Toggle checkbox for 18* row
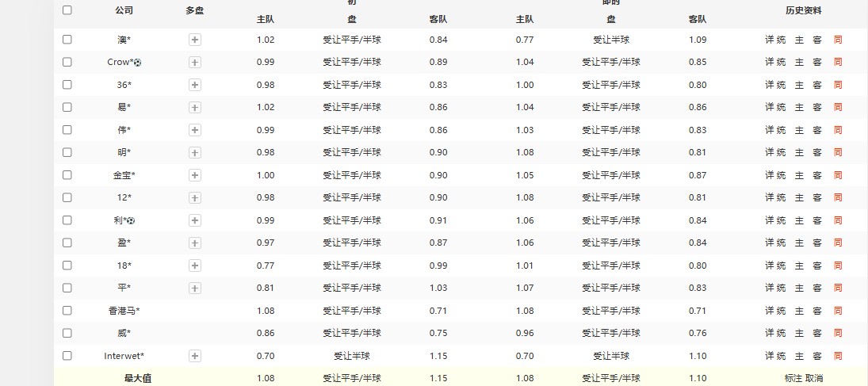 [x=67, y=266]
